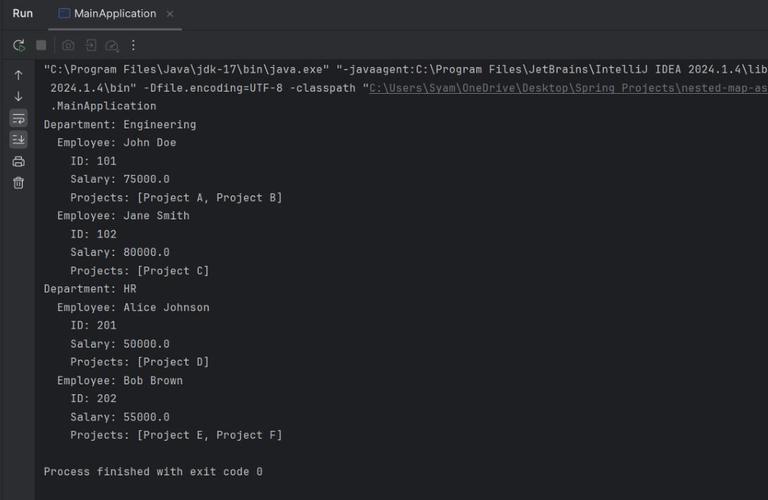Viewport: 768px width, 500px height.
Task: Click the 'Department: HR' output line
Action: click(90, 289)
